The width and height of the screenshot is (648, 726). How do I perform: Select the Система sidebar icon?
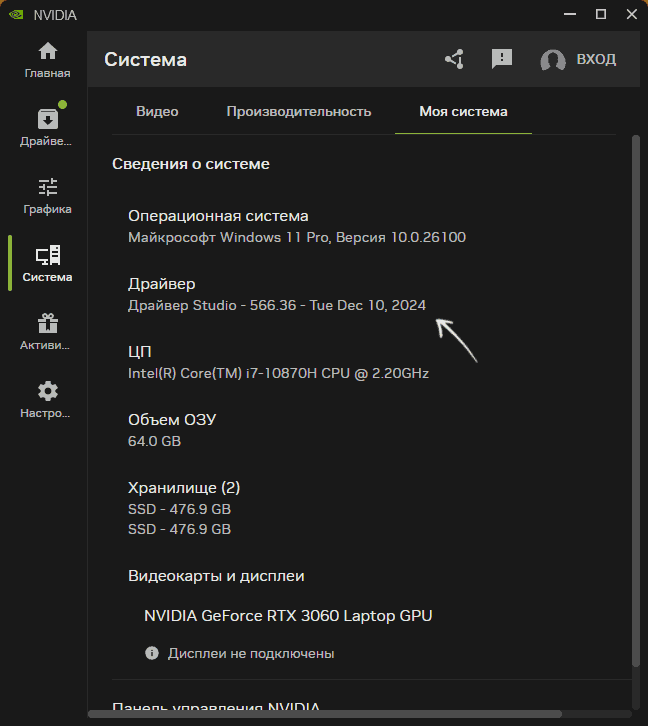click(x=47, y=264)
